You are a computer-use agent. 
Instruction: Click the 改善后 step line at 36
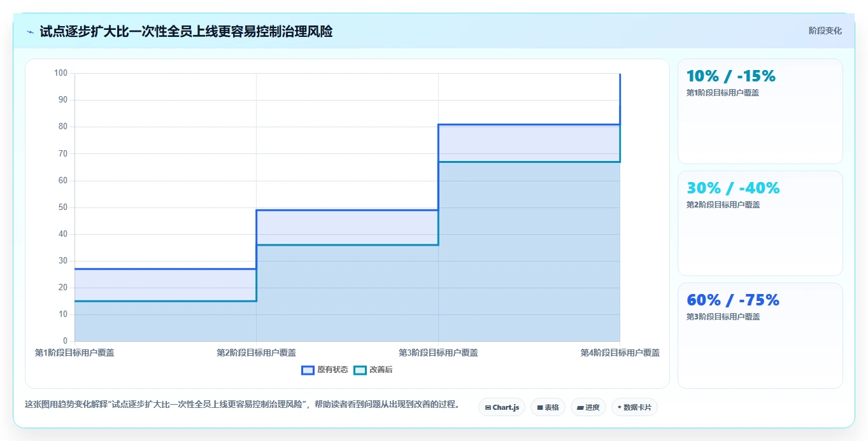click(347, 245)
